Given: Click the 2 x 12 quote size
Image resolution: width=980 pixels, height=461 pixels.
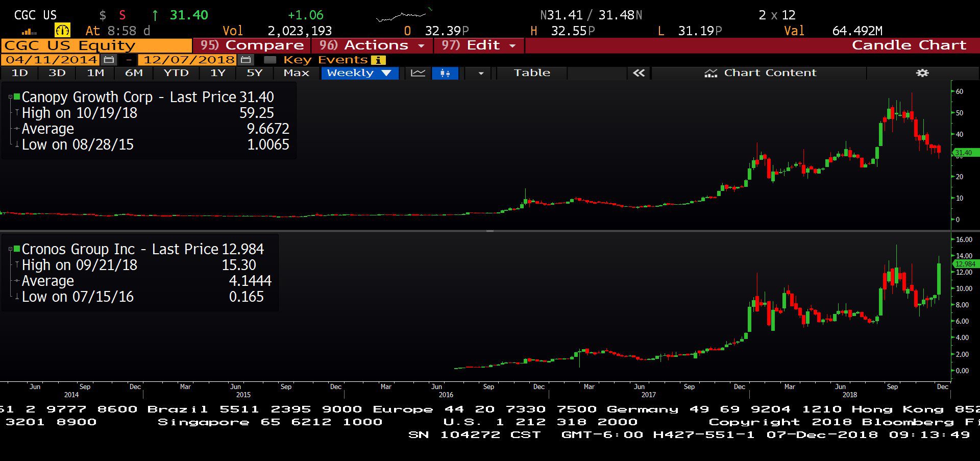Looking at the screenshot, I should 777,15.
